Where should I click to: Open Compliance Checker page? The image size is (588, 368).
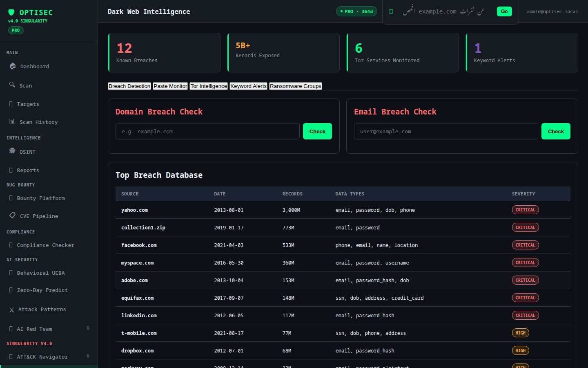[x=49, y=245]
